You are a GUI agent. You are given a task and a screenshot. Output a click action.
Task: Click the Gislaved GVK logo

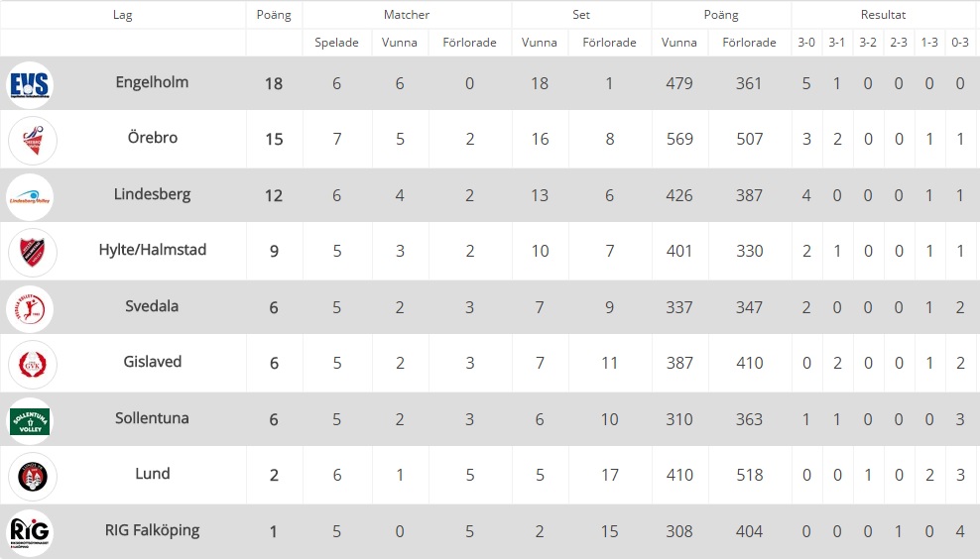coord(33,364)
